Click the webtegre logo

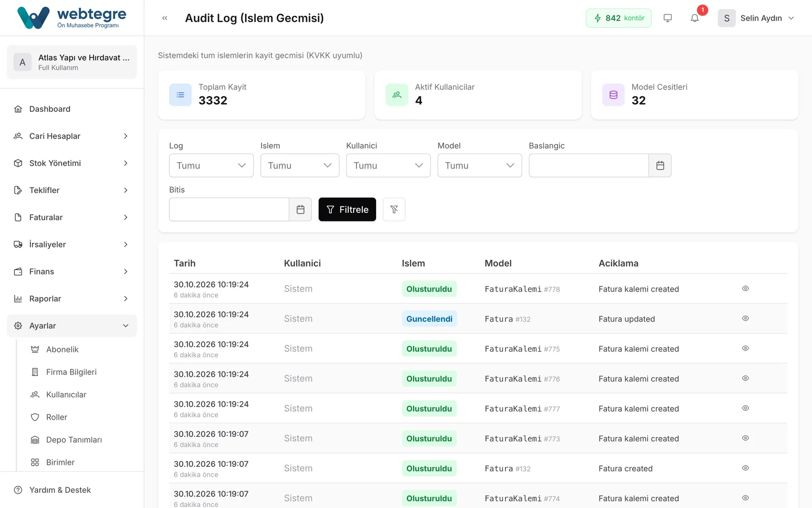tap(72, 18)
